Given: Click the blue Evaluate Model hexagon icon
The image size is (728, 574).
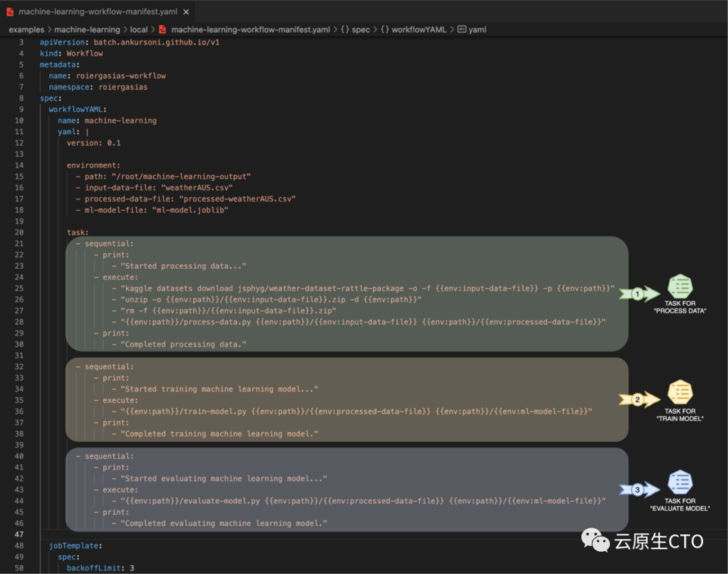Looking at the screenshot, I should tap(680, 482).
